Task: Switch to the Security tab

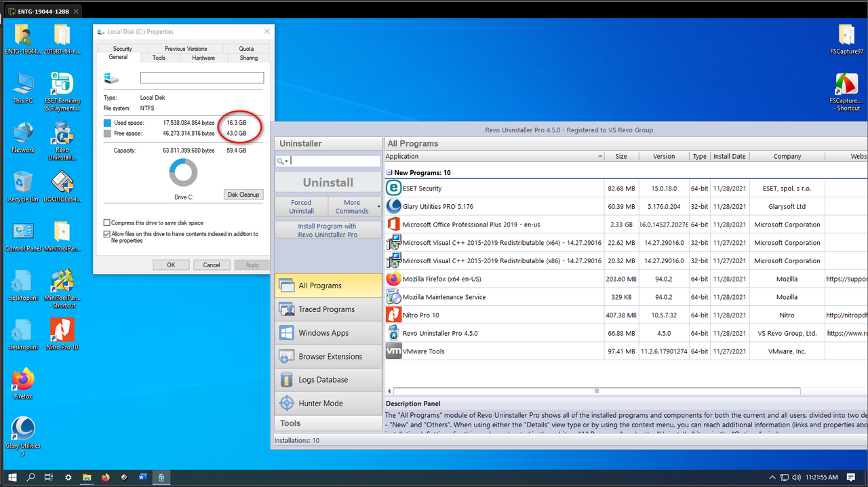Action: (x=123, y=49)
